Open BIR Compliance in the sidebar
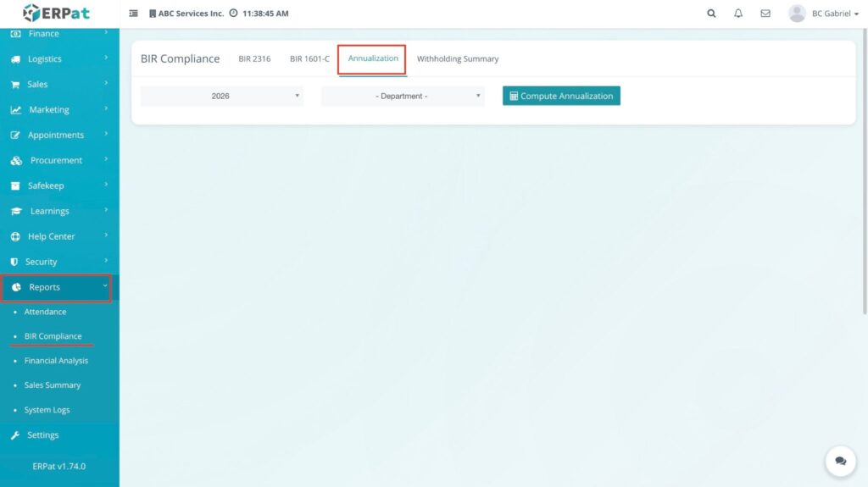 coord(53,336)
